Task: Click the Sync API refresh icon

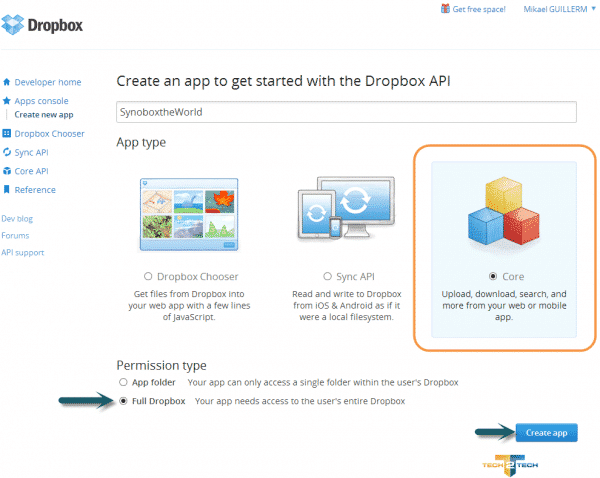Action: [7, 152]
